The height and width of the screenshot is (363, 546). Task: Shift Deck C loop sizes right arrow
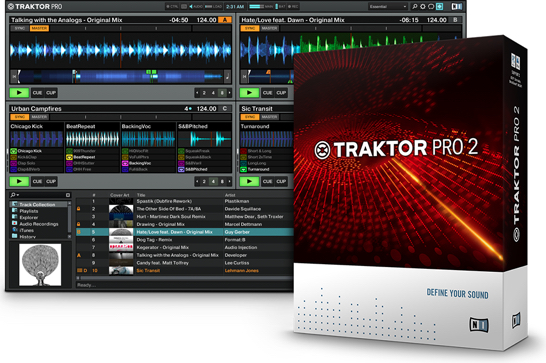coord(229,182)
